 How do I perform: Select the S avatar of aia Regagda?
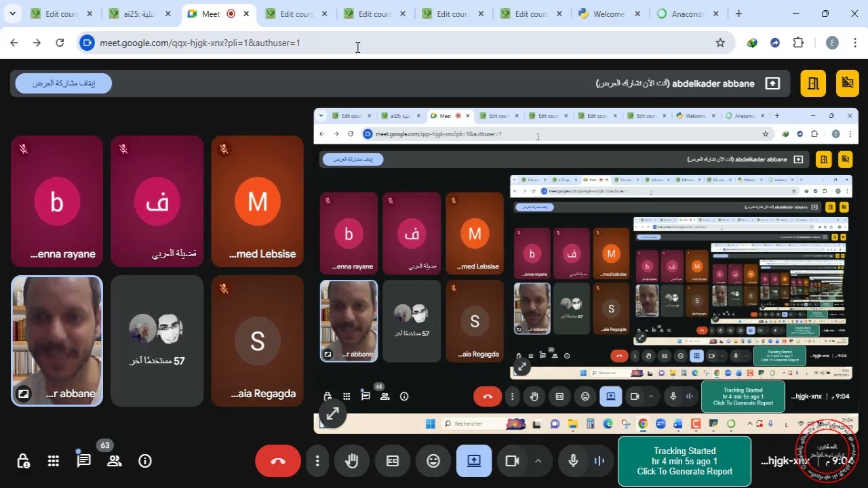point(257,342)
